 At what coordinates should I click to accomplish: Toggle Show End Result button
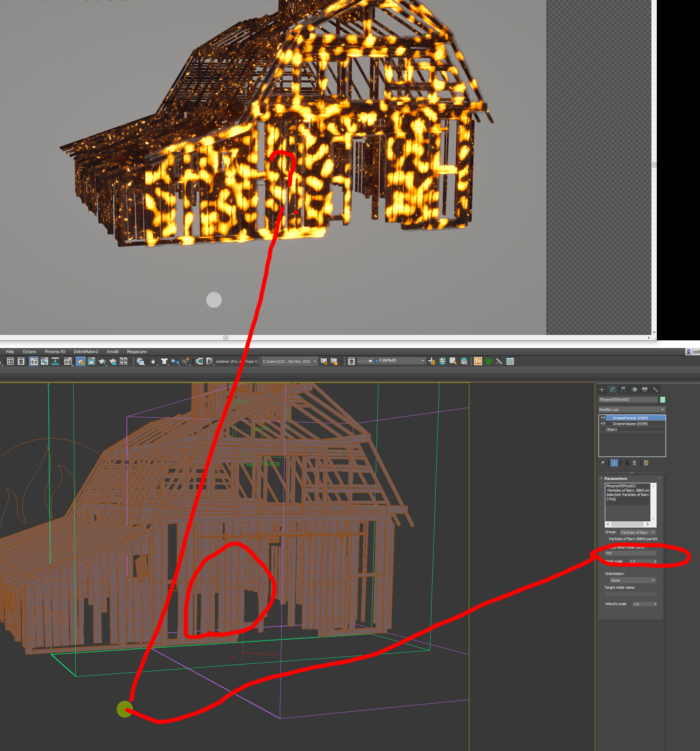(614, 463)
